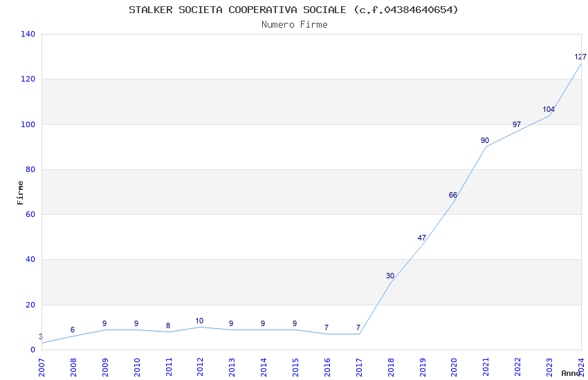Click the x-axis year 2010
The width and height of the screenshot is (588, 380).
(x=137, y=368)
